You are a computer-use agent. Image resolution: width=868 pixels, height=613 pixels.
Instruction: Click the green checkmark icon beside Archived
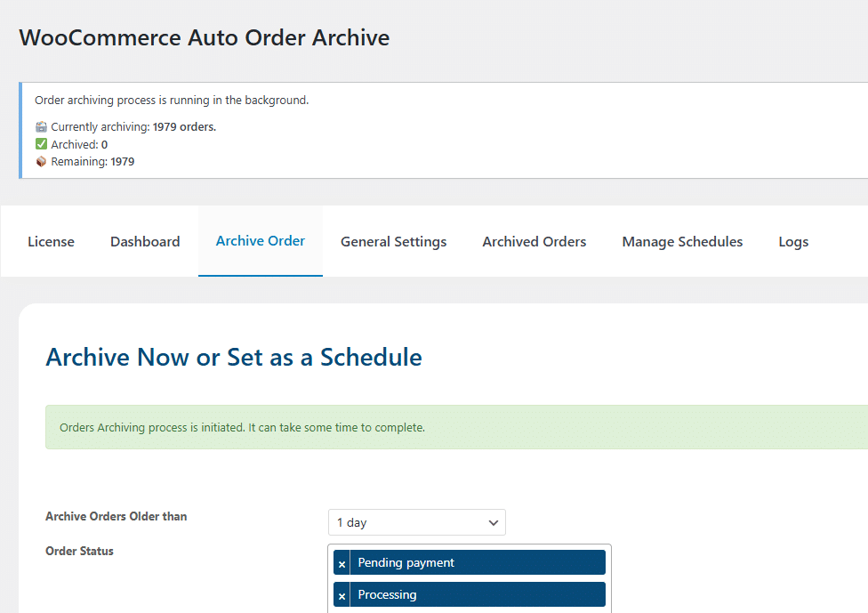point(41,144)
